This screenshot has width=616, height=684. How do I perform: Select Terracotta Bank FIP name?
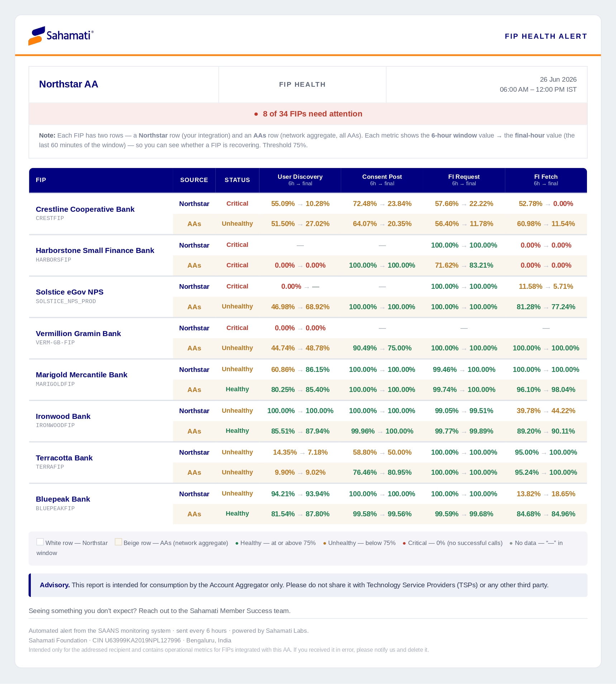coord(64,458)
